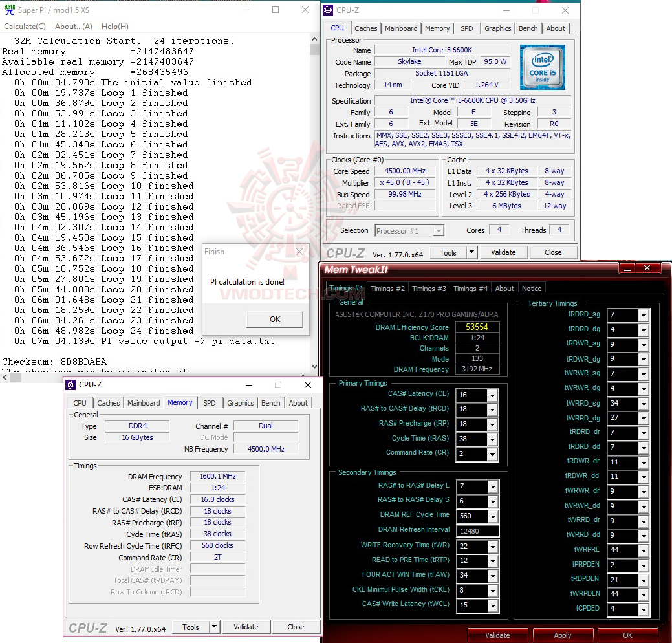The height and width of the screenshot is (643, 672).
Task: Click Apply in Mem TweakIt
Action: click(x=562, y=635)
